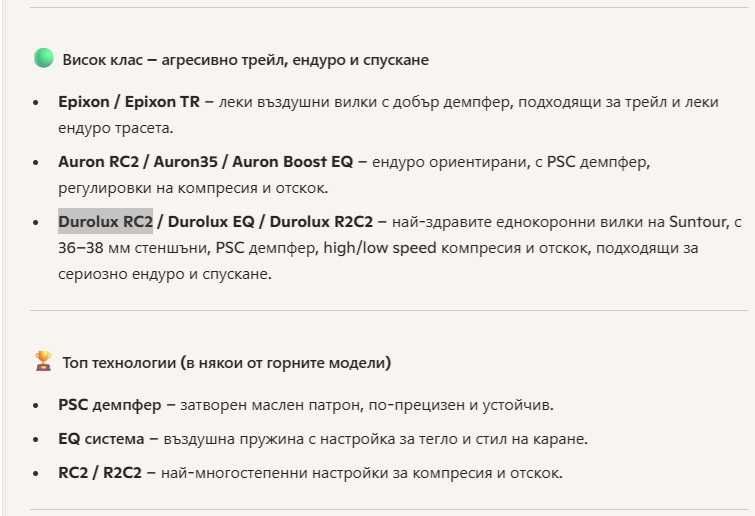This screenshot has width=755, height=516.
Task: Click the highlighted "Durolux RC2" text
Action: [x=105, y=221]
